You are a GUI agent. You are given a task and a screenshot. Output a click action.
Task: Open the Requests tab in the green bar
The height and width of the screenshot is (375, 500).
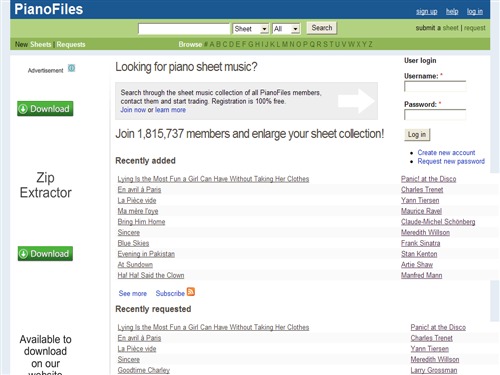pyautogui.click(x=71, y=44)
